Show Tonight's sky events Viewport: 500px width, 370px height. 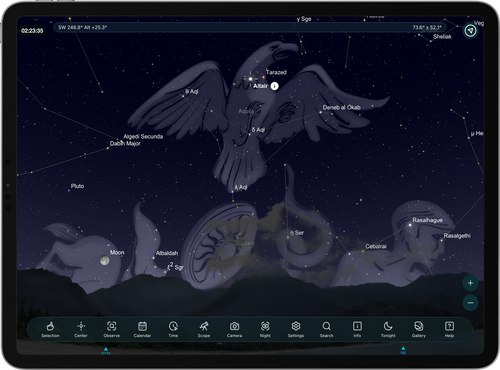(388, 329)
